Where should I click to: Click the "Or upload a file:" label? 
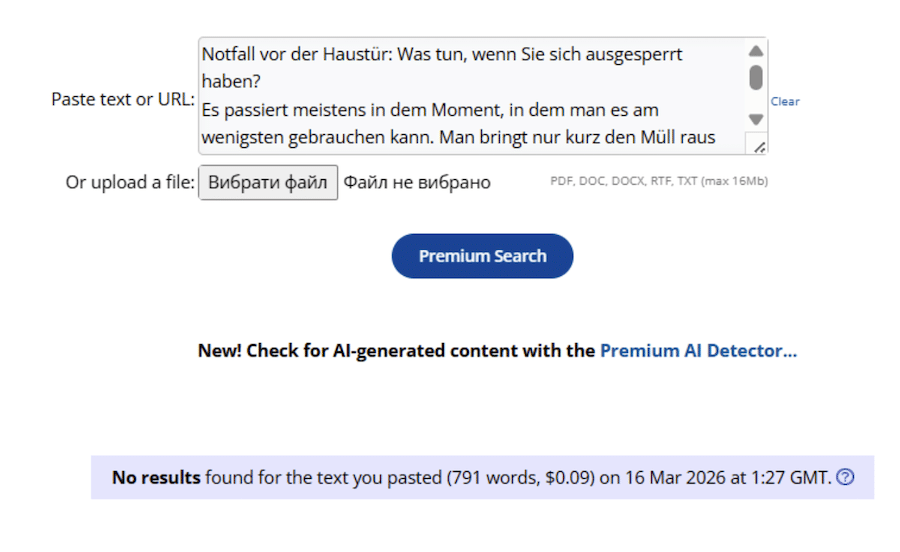click(x=130, y=182)
